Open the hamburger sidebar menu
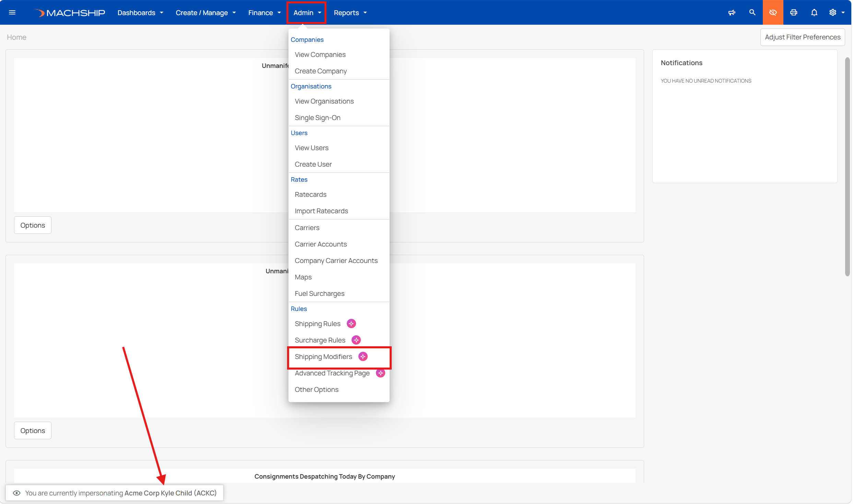Image resolution: width=853 pixels, height=504 pixels. tap(12, 13)
